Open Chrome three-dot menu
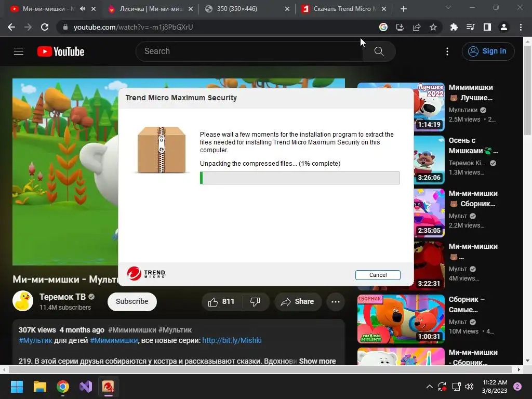532x399 pixels. (x=521, y=27)
